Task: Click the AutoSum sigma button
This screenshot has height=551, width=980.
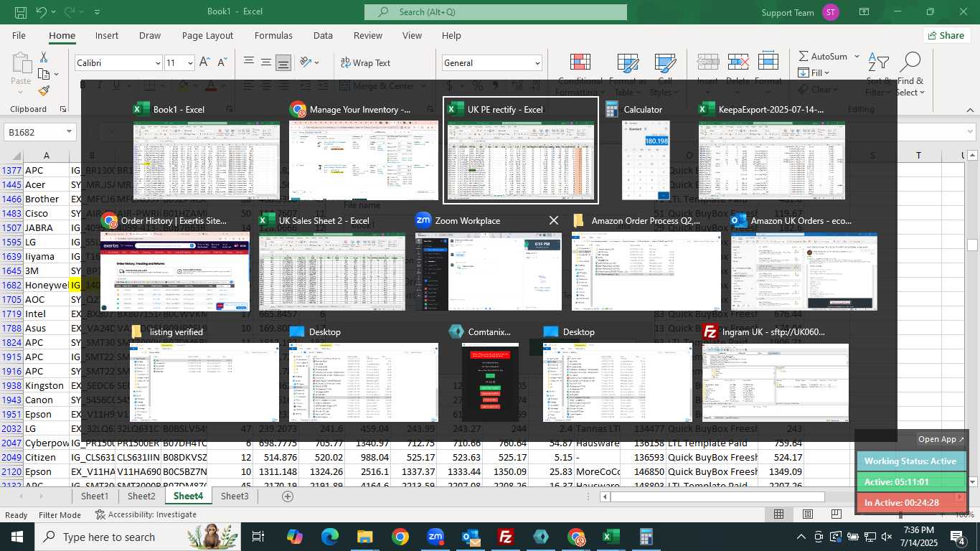Action: [x=823, y=56]
